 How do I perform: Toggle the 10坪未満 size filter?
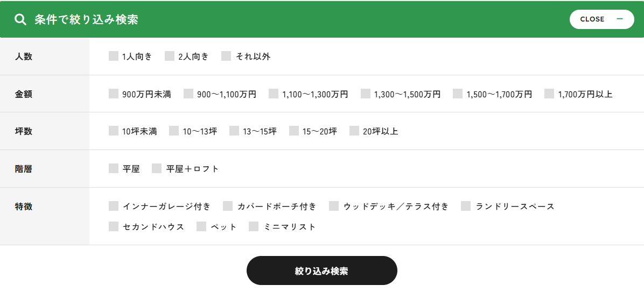pyautogui.click(x=114, y=131)
